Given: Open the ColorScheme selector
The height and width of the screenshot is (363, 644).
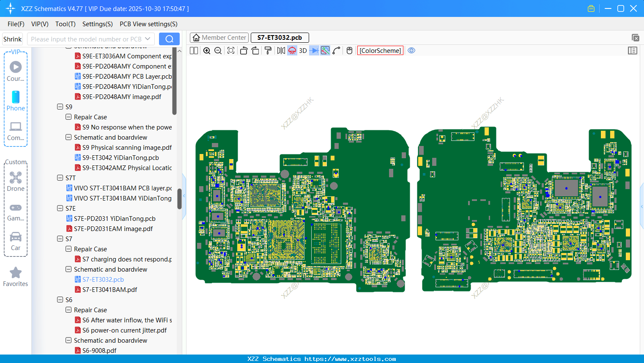Looking at the screenshot, I should pos(380,51).
